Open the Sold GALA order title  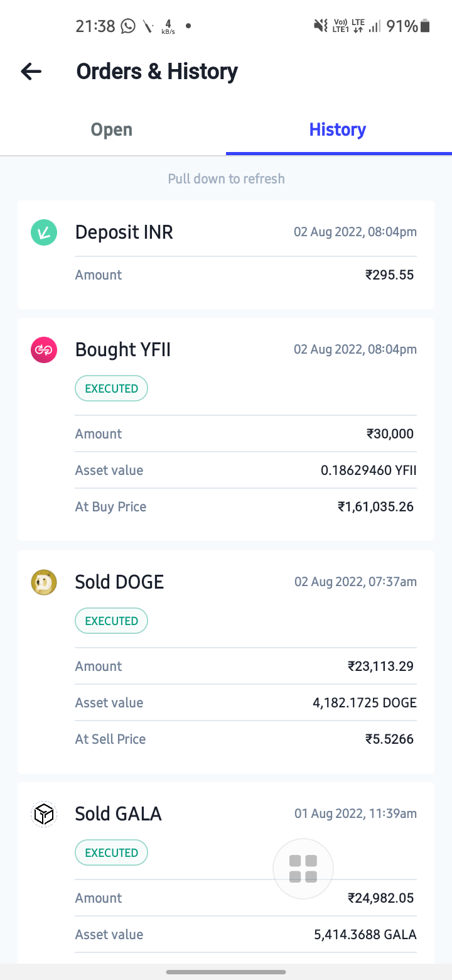pos(118,814)
